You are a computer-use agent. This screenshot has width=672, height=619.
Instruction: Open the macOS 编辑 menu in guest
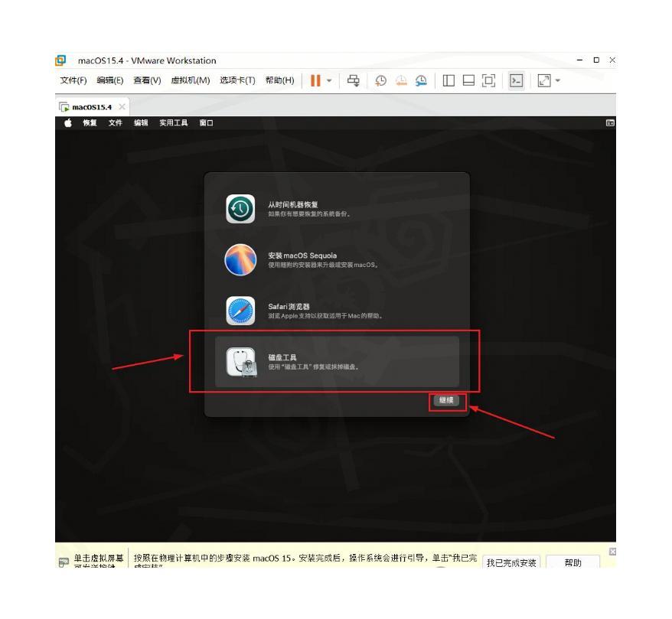coord(141,123)
